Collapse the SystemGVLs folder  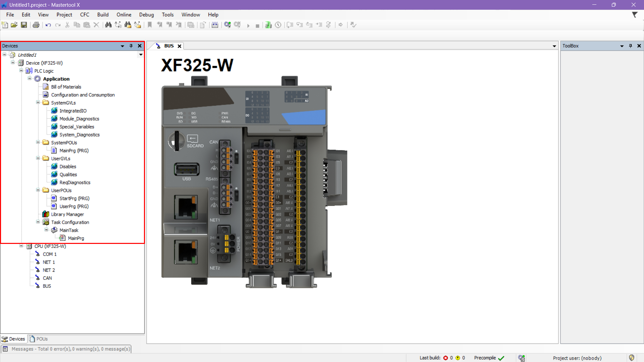38,103
